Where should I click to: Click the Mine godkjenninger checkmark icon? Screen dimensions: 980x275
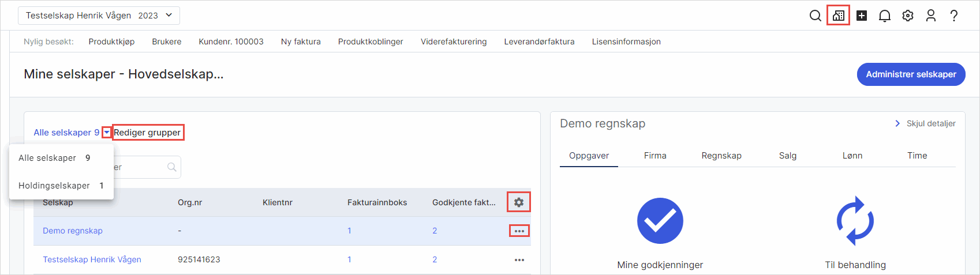660,221
